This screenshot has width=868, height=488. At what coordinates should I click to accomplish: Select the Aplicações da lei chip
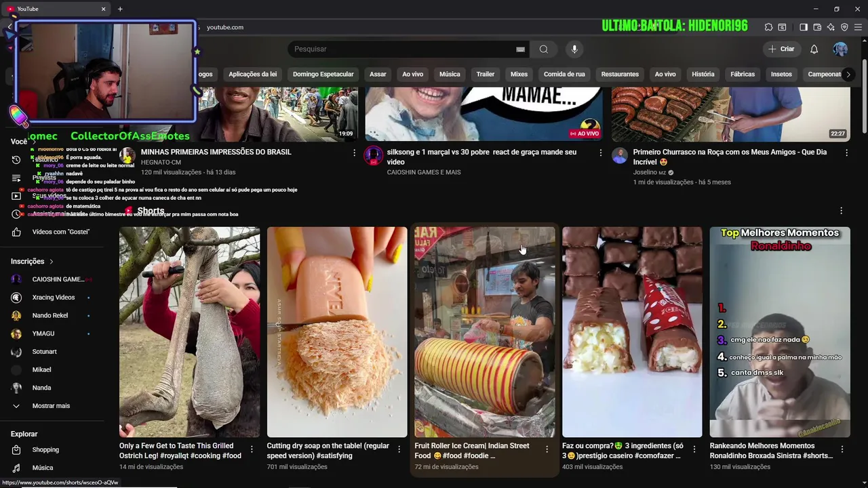pos(253,74)
